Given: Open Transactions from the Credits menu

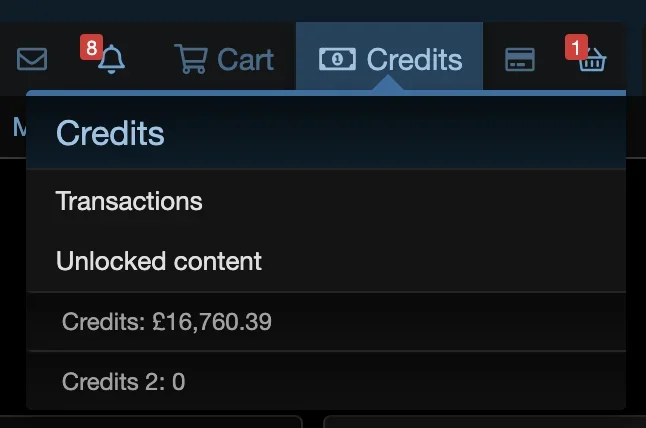Looking at the screenshot, I should coord(129,201).
